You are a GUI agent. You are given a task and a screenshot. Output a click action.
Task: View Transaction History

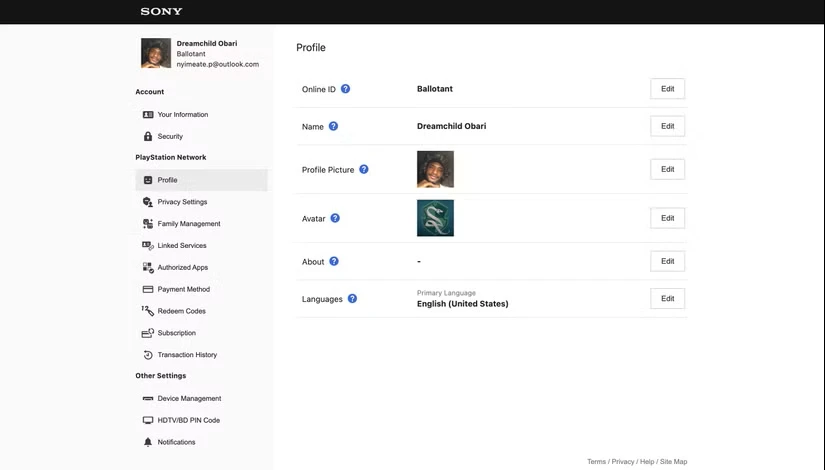pyautogui.click(x=187, y=355)
